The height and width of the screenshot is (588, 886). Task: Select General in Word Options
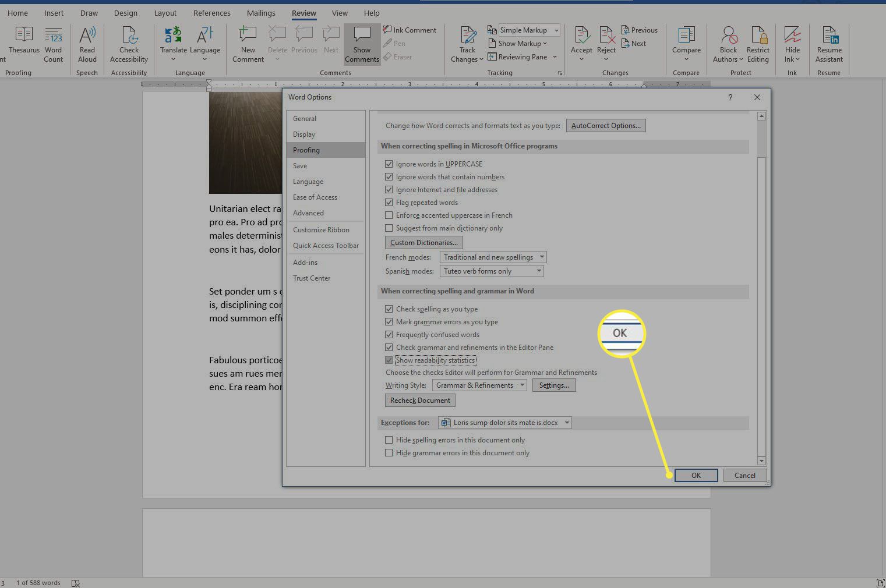click(x=326, y=119)
